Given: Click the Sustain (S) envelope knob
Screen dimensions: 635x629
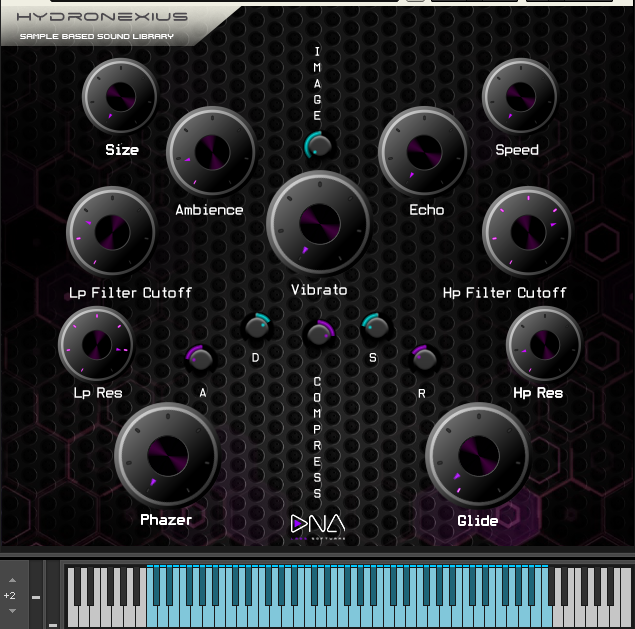Looking at the screenshot, I should [x=376, y=326].
